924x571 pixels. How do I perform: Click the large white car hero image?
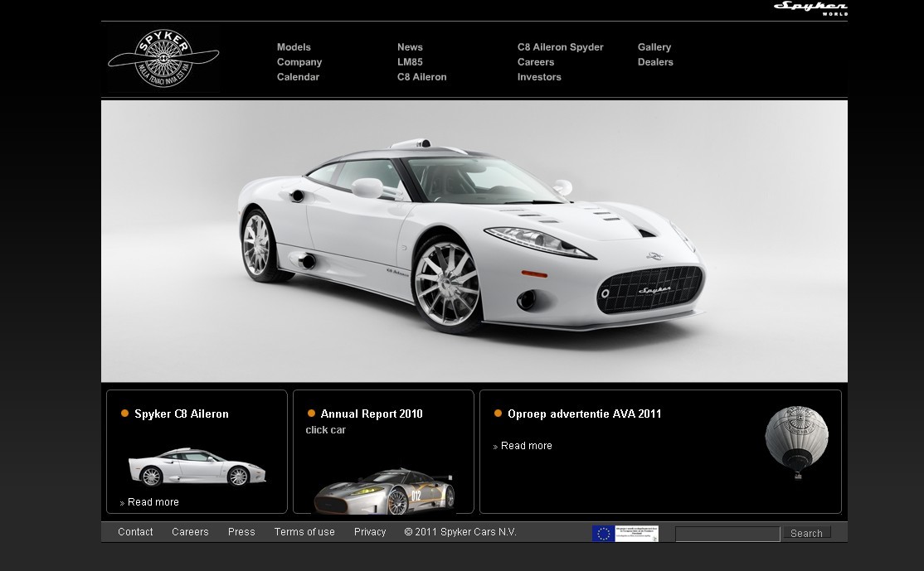[x=474, y=240]
